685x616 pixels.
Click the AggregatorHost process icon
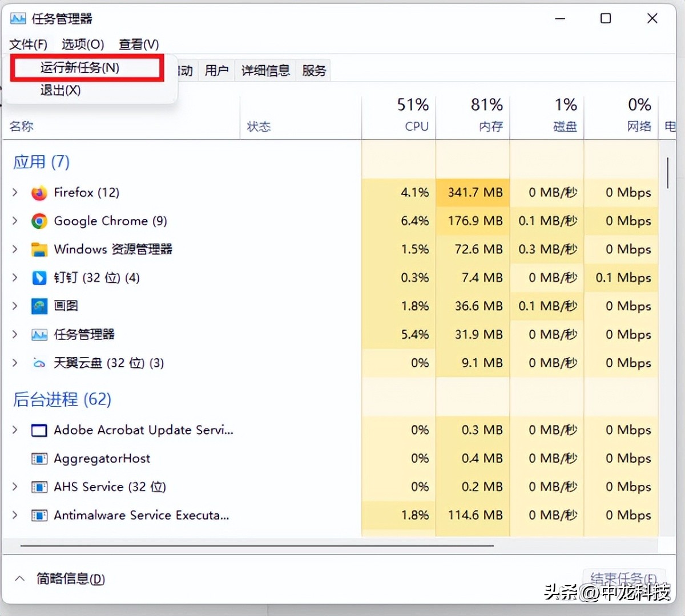(39, 459)
